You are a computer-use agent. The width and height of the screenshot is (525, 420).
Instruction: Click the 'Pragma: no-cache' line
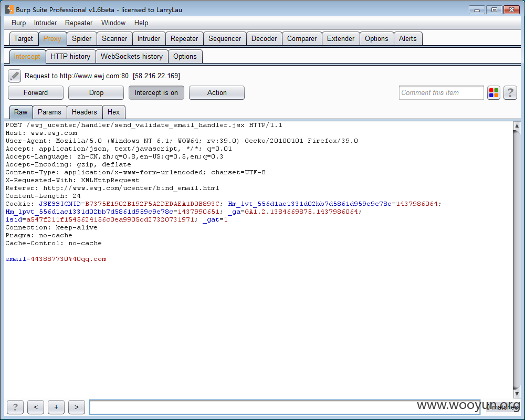tap(39, 235)
